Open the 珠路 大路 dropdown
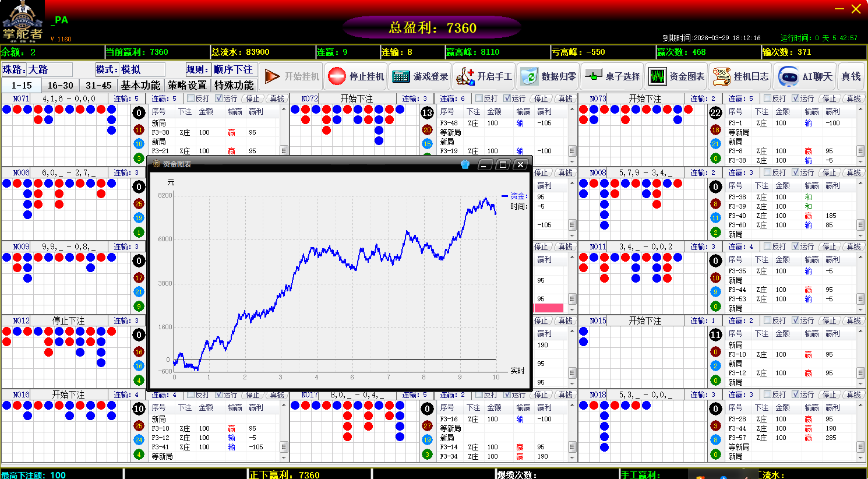 [49, 70]
